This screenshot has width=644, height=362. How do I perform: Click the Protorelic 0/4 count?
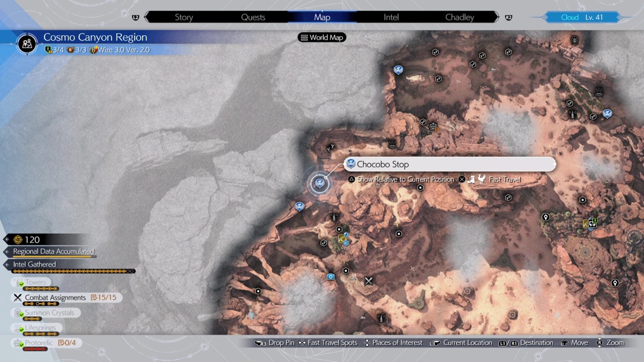point(68,343)
